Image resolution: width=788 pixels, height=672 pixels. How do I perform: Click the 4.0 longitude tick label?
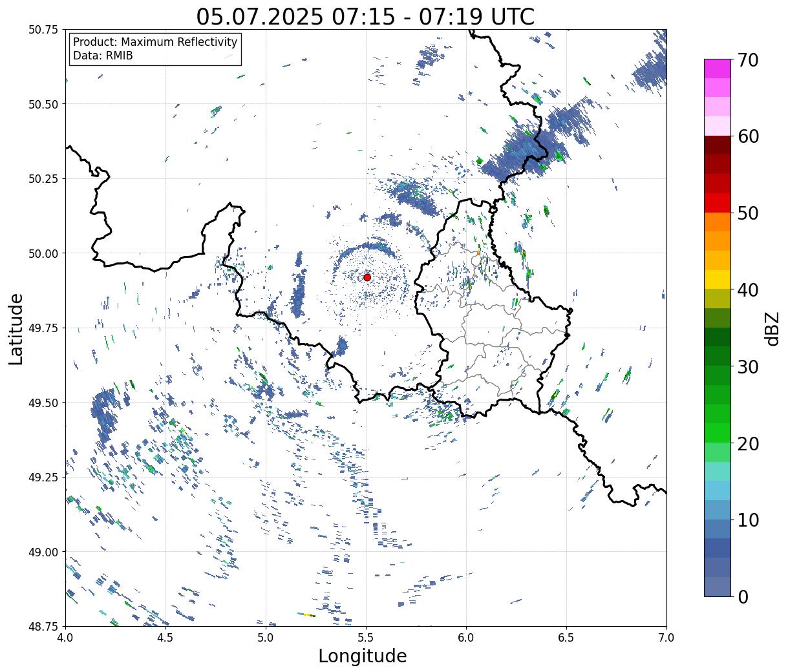click(65, 638)
